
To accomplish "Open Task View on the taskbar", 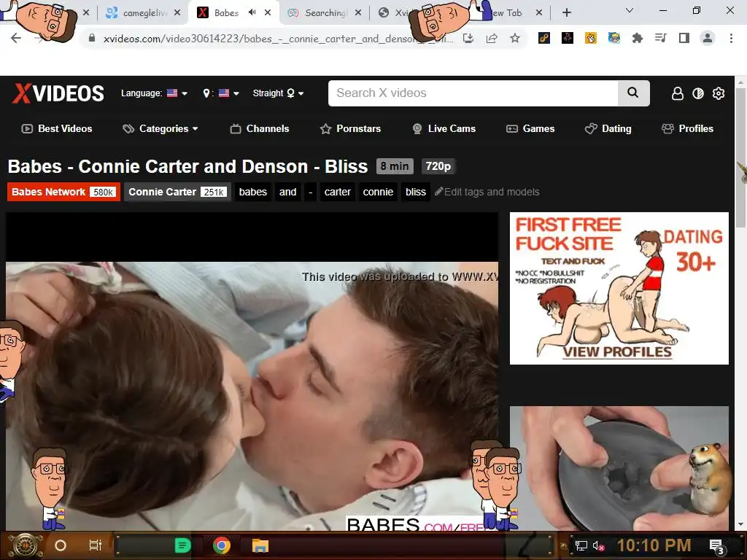I will click(96, 545).
